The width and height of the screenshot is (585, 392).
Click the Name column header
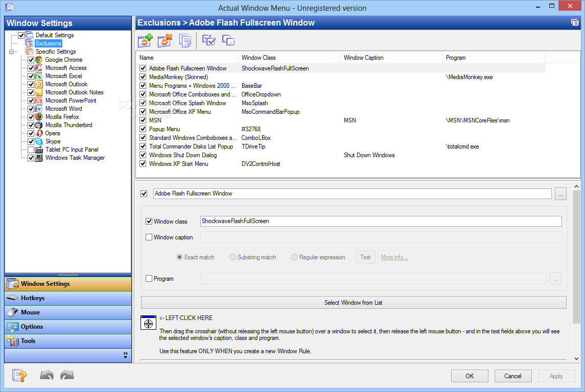pos(188,58)
